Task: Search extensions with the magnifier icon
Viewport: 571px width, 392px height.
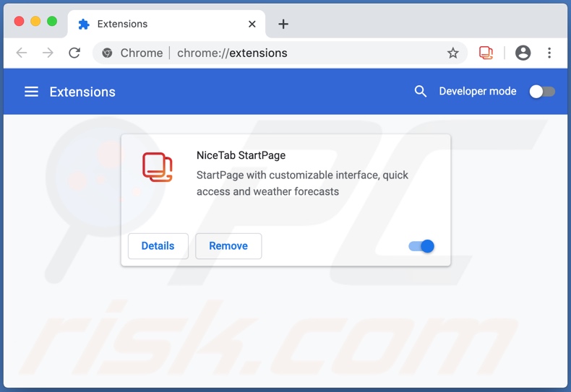Action: pos(420,91)
